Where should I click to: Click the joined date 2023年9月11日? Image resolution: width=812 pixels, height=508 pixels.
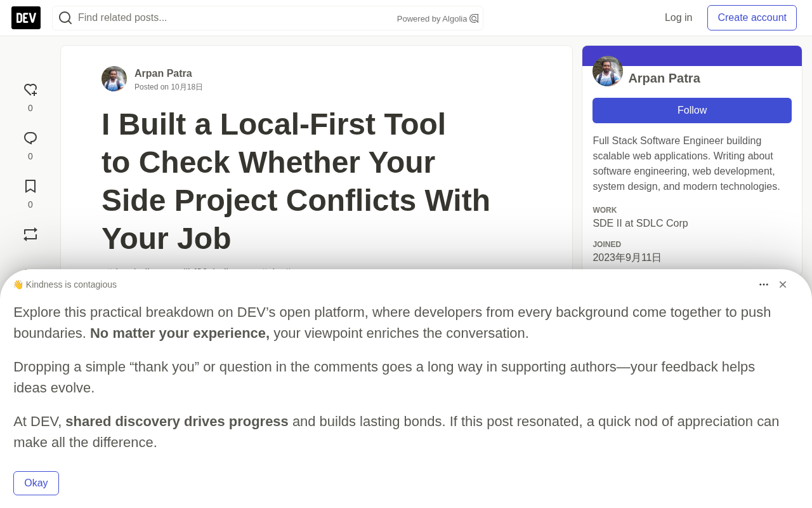click(627, 258)
